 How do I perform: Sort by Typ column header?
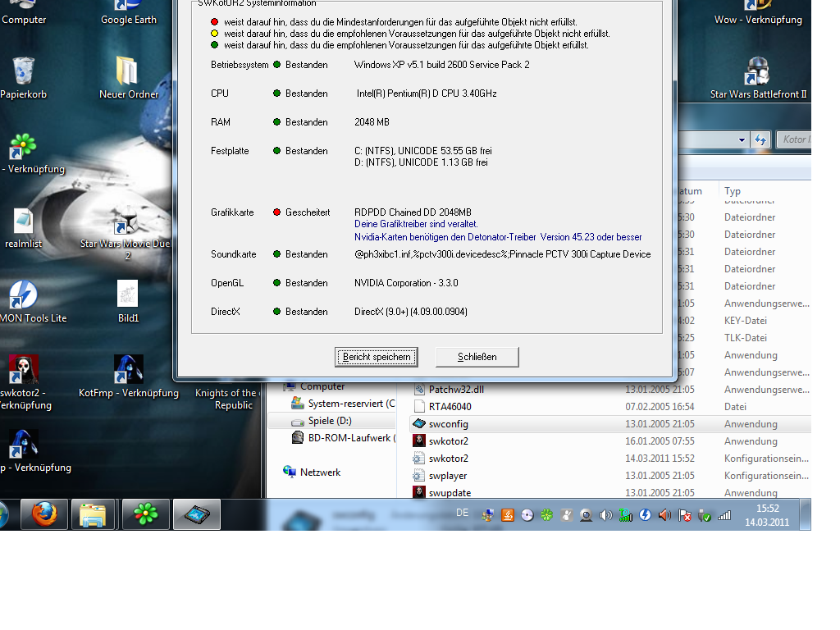coord(733,191)
